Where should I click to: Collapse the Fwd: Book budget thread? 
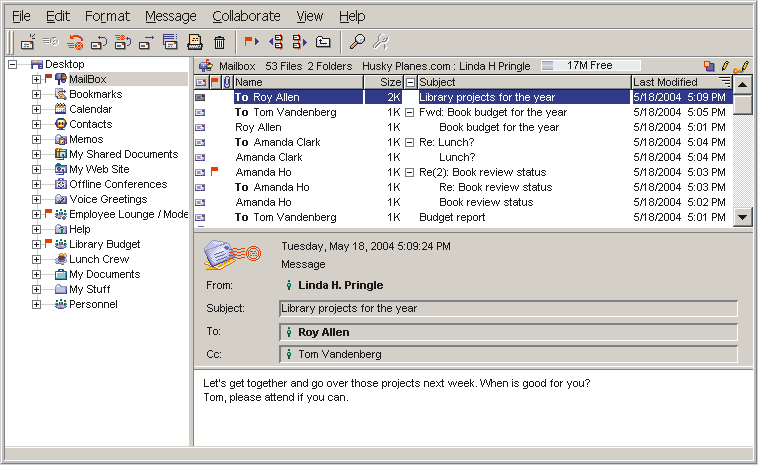pyautogui.click(x=409, y=113)
